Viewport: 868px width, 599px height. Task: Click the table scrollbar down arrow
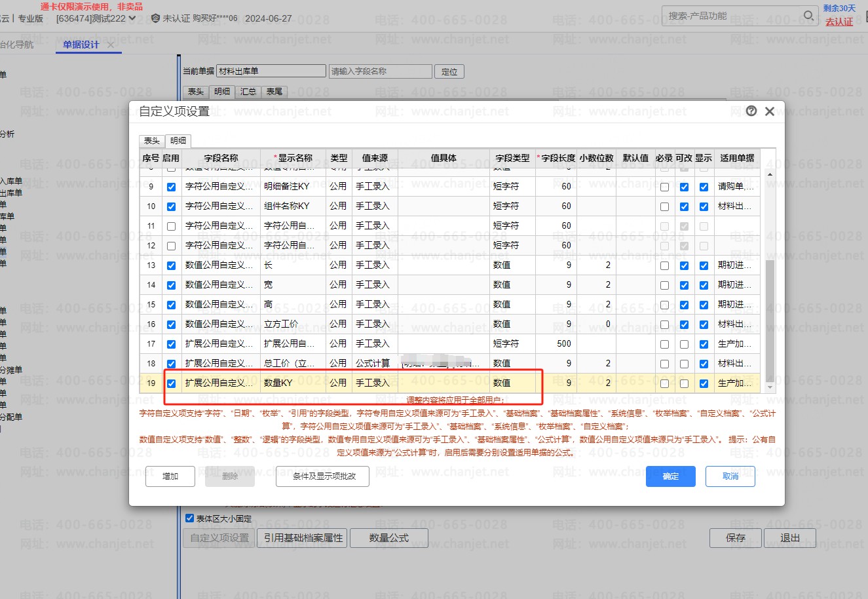pos(770,388)
